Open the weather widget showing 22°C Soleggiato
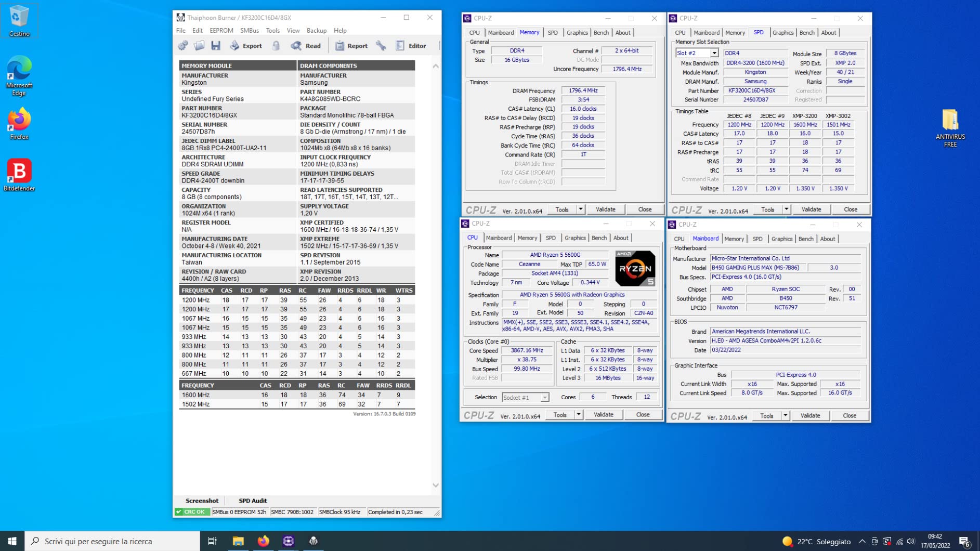Viewport: 980px width, 551px height. coord(816,541)
